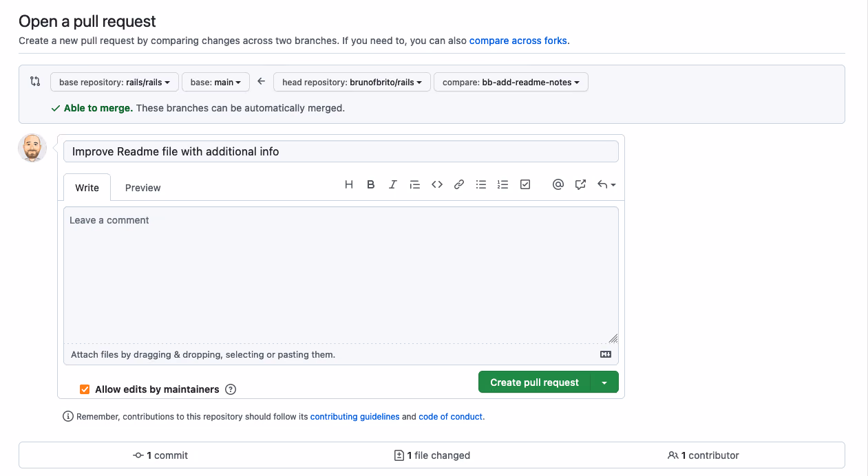Switch to the Preview tab

coord(142,187)
